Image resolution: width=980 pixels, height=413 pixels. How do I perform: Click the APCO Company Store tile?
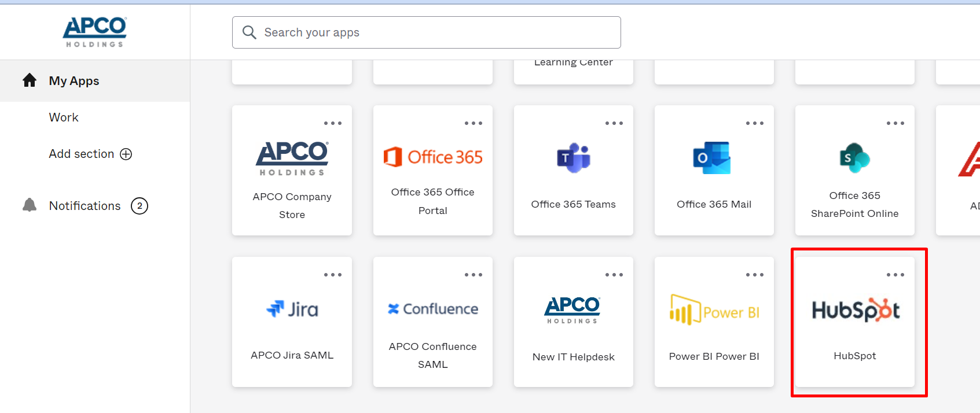click(292, 171)
